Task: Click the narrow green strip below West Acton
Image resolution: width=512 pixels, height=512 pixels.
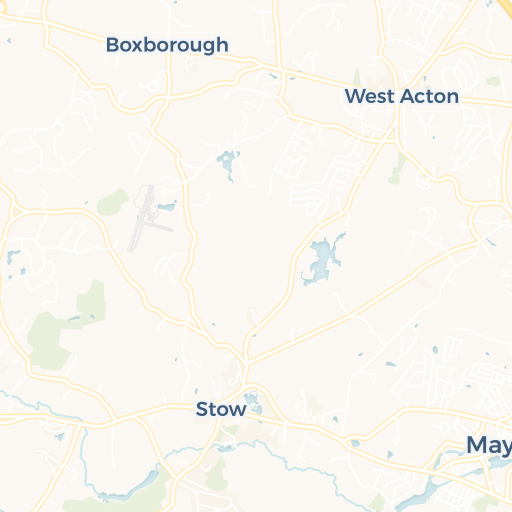Action: pyautogui.click(x=397, y=168)
